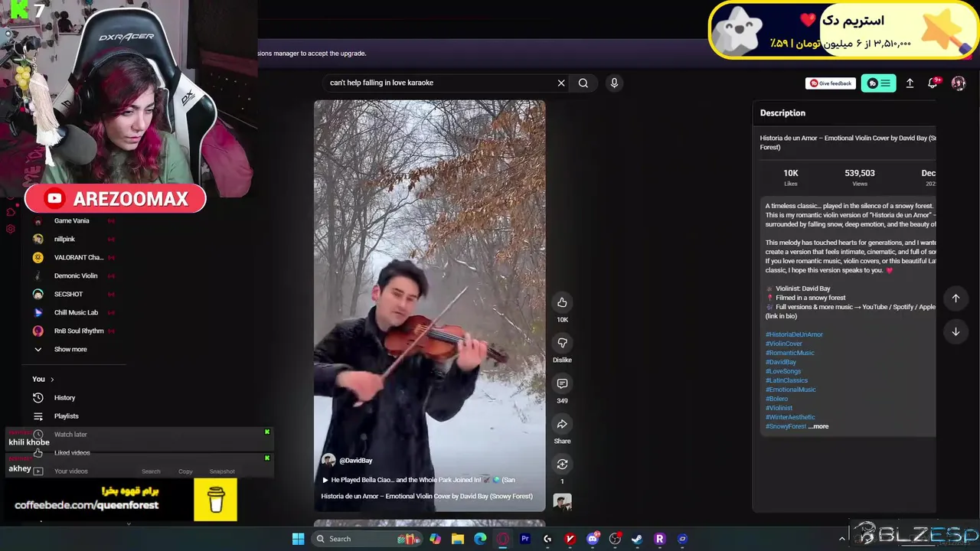Open the Remix option
The image size is (980, 551).
[562, 465]
